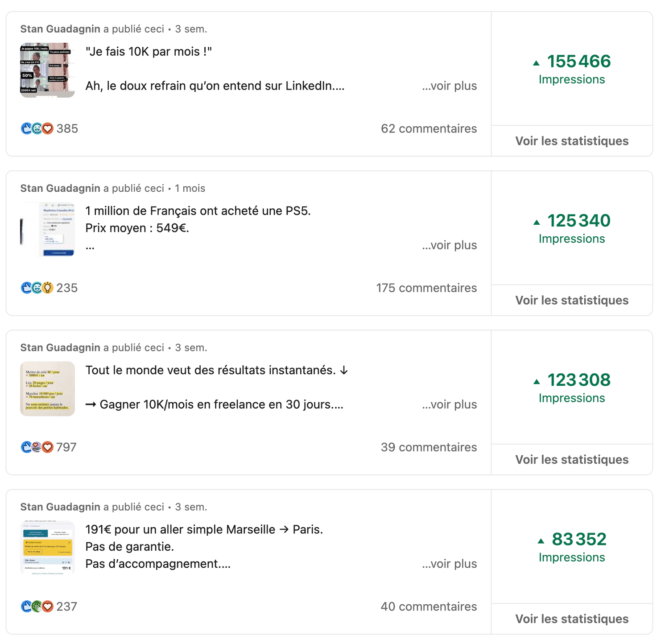The height and width of the screenshot is (644, 669).
Task: Click reaction icons on the PS5 post
Action: click(x=37, y=288)
